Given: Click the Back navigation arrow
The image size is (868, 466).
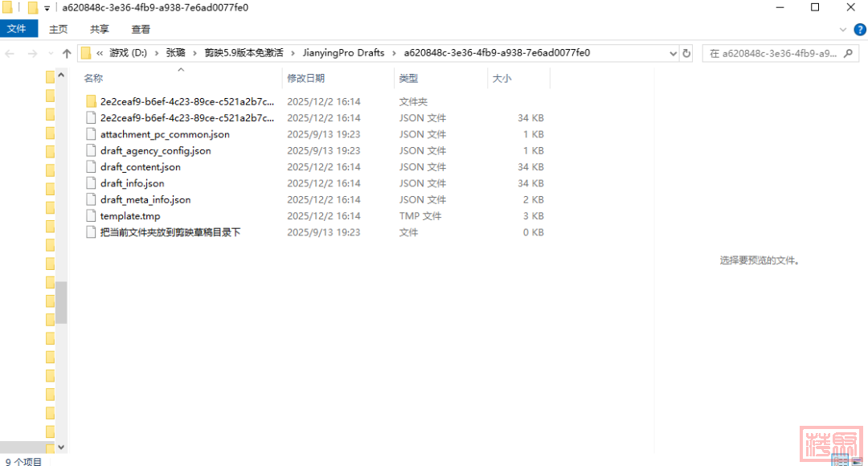Looking at the screenshot, I should coord(10,54).
